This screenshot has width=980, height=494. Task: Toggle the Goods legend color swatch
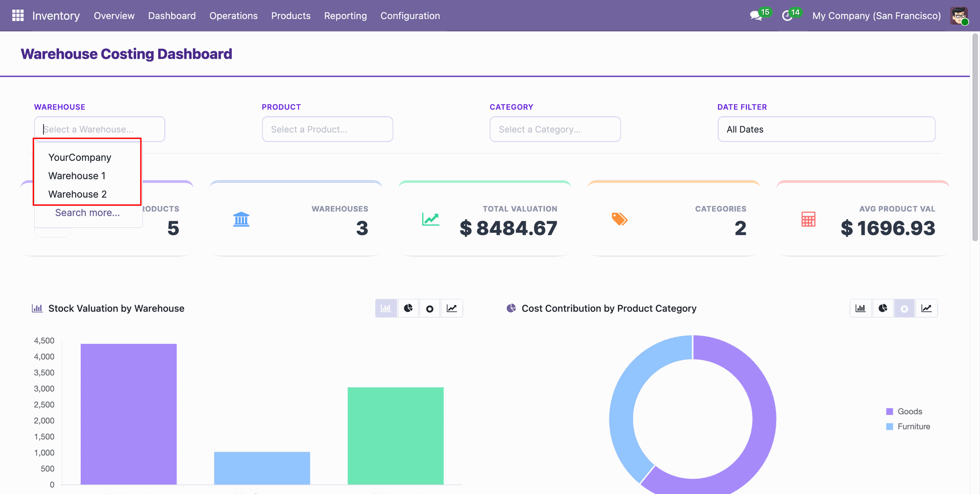[x=890, y=412]
